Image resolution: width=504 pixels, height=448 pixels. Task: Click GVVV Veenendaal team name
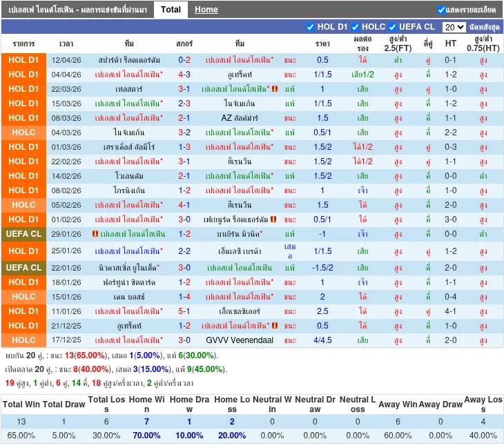239,340
